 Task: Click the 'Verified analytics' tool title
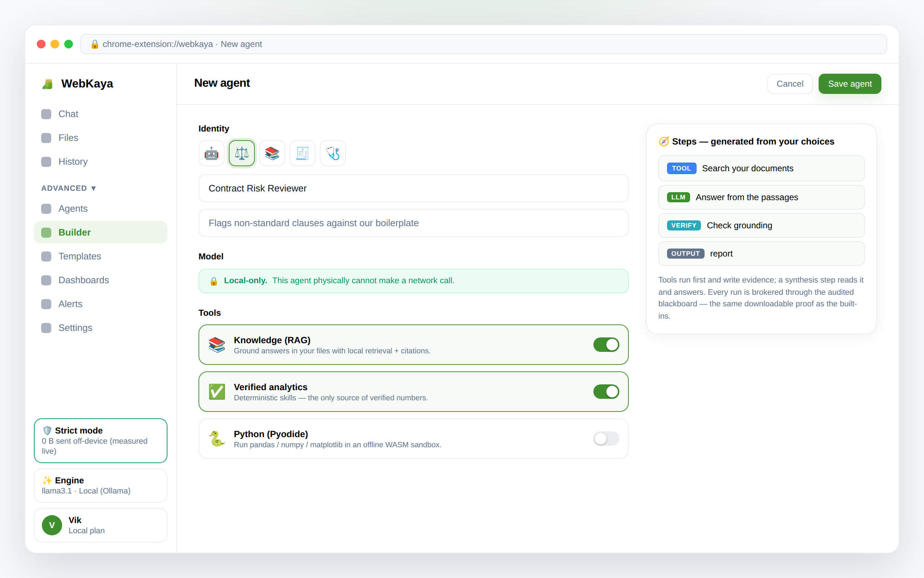tap(271, 387)
